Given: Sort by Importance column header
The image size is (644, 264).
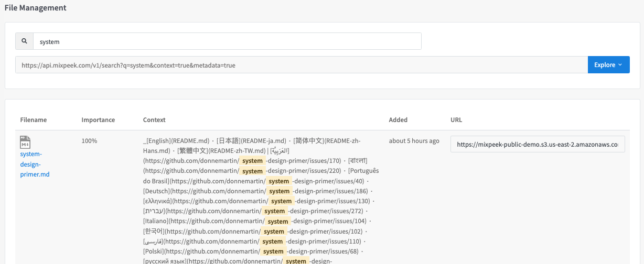Looking at the screenshot, I should (x=98, y=120).
